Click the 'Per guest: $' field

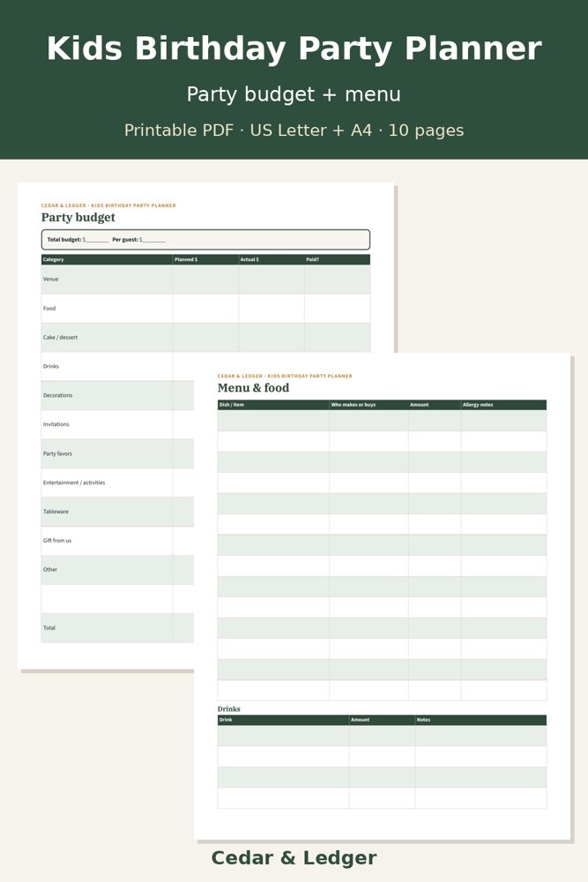pos(139,240)
